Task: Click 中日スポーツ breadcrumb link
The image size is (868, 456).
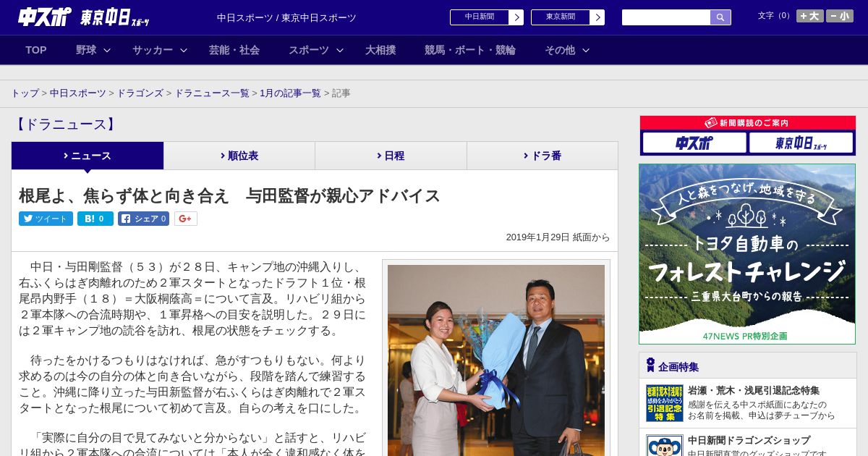Action: pos(78,93)
